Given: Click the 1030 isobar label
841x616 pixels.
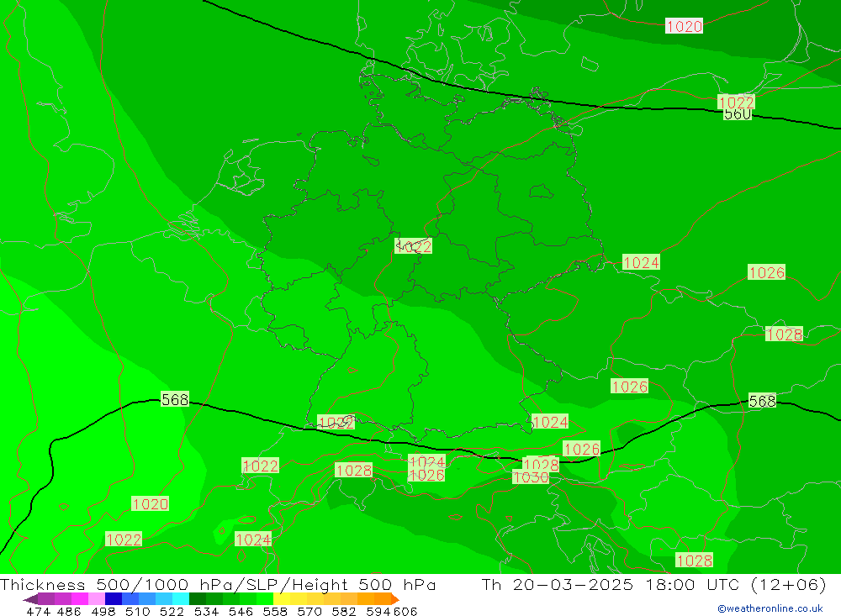Looking at the screenshot, I should pos(530,477).
